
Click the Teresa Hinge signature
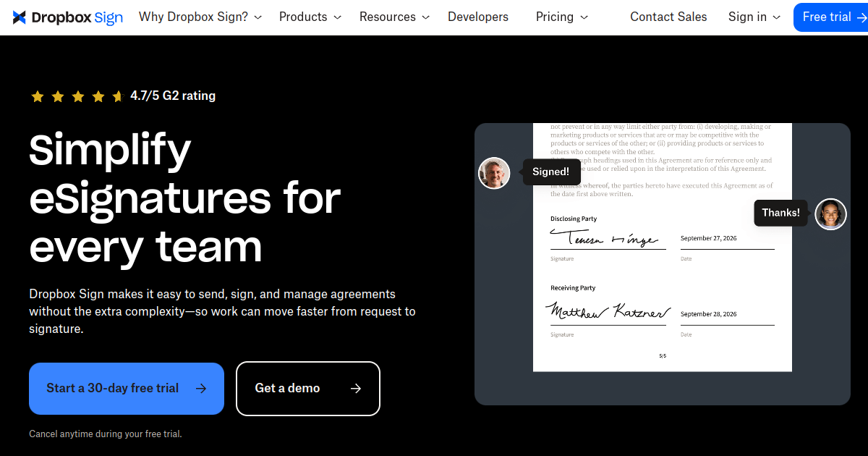tap(604, 237)
